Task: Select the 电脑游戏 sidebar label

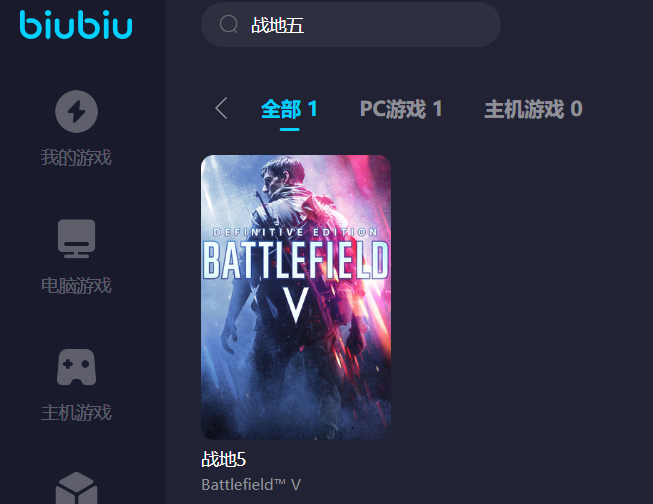Action: [77, 286]
